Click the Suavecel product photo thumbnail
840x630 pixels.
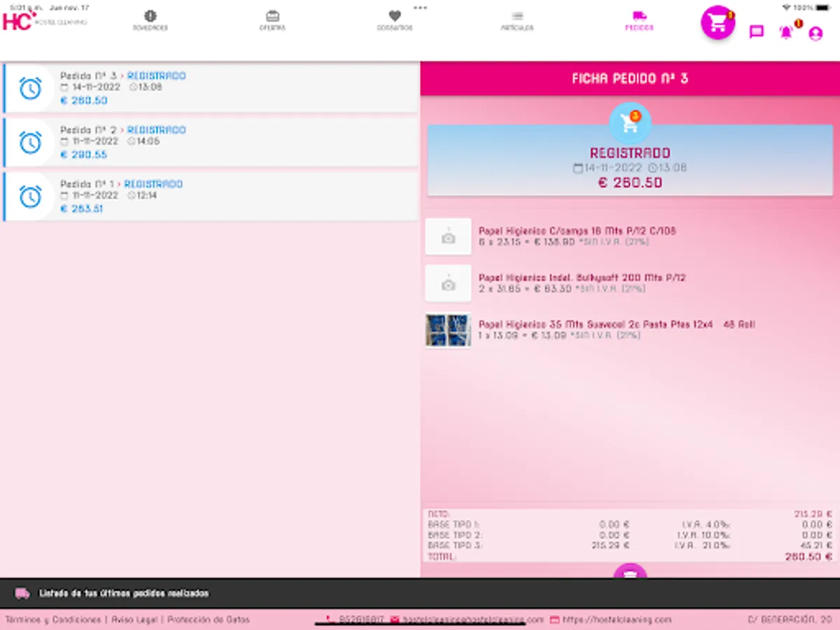click(448, 330)
